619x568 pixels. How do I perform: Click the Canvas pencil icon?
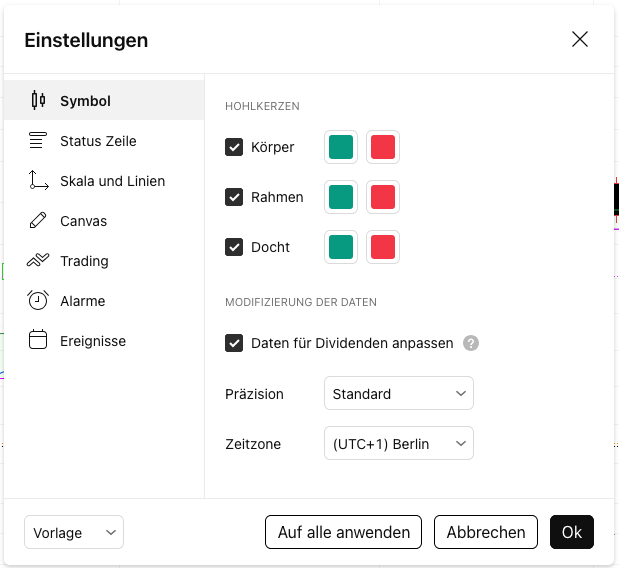point(39,221)
